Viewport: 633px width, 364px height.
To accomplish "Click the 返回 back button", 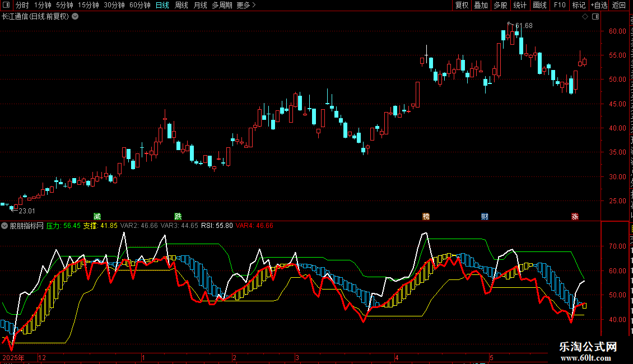I will [619, 5].
